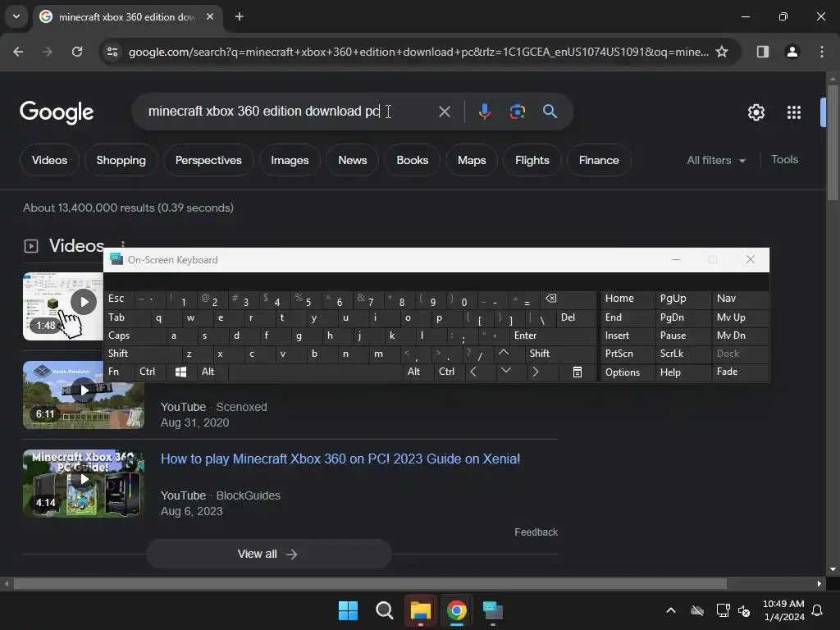Play the 6:11 Scenoxed video thumbnail

tap(84, 395)
